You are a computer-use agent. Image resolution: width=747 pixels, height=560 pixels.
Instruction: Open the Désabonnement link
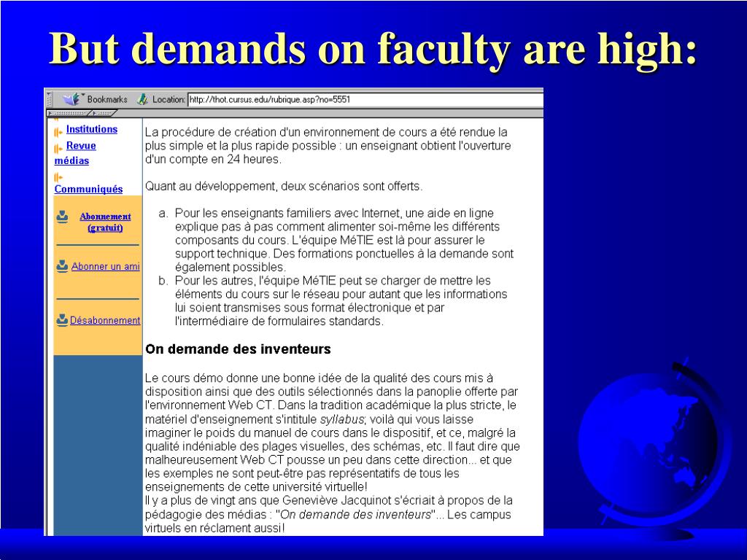pos(105,321)
